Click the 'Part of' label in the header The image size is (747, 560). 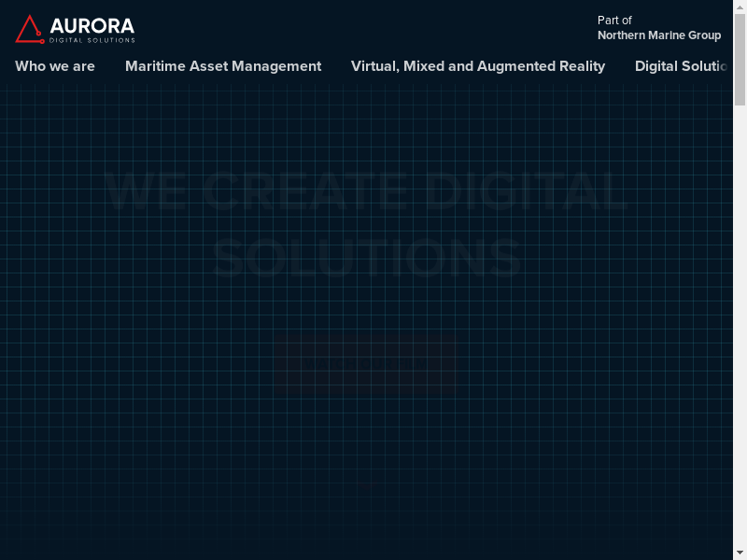coord(614,20)
